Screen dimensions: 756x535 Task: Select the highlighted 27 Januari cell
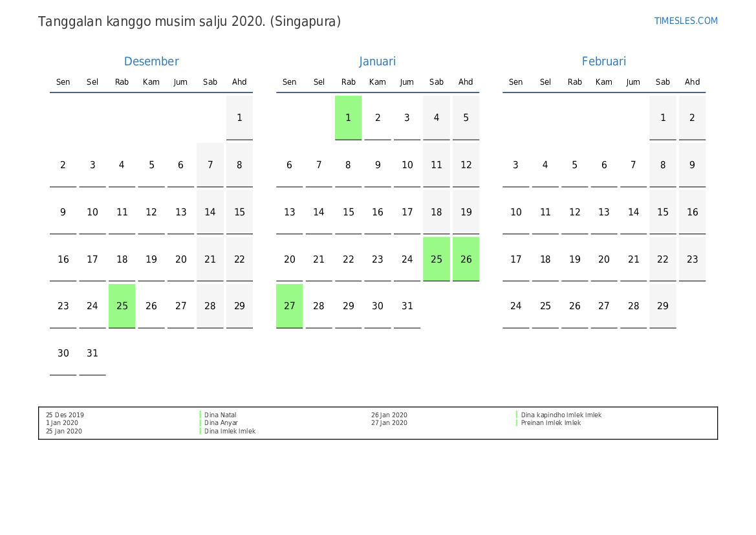tap(290, 306)
